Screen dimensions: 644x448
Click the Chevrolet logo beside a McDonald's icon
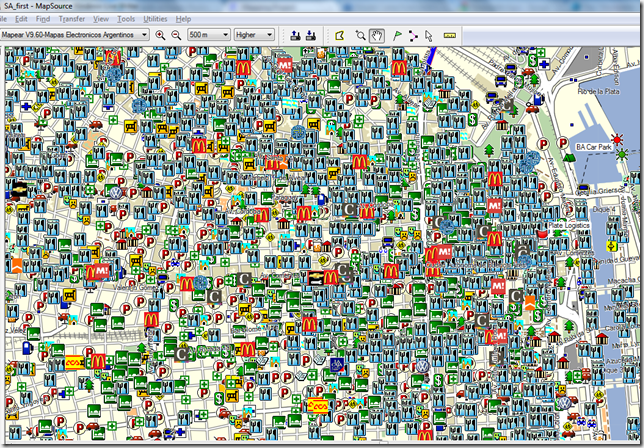tap(316, 278)
